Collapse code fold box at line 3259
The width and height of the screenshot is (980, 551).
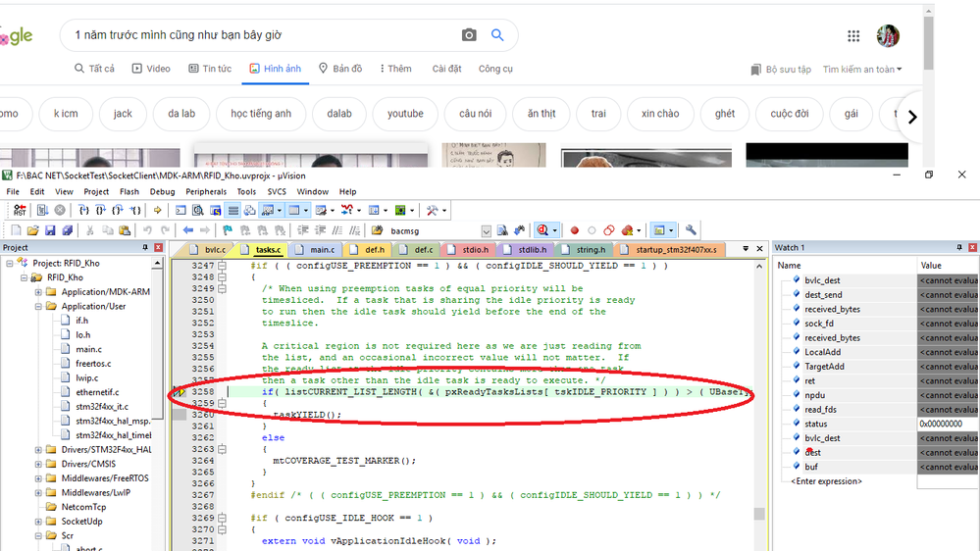click(x=222, y=403)
